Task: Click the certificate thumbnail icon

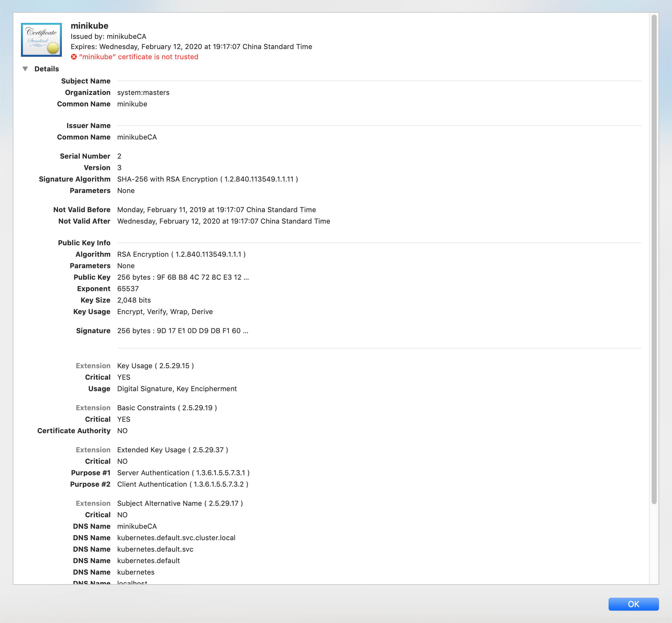Action: [41, 39]
